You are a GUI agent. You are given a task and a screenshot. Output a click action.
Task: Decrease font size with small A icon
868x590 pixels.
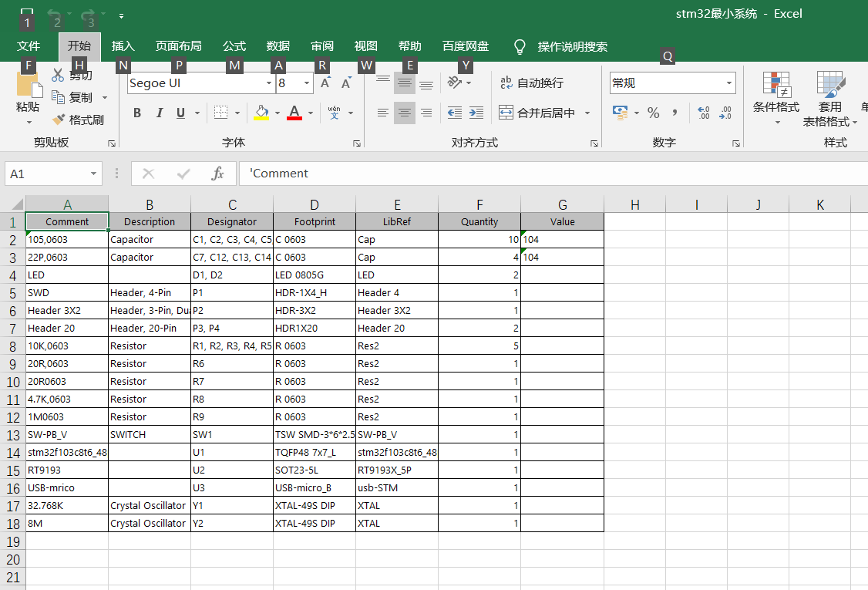click(x=347, y=83)
